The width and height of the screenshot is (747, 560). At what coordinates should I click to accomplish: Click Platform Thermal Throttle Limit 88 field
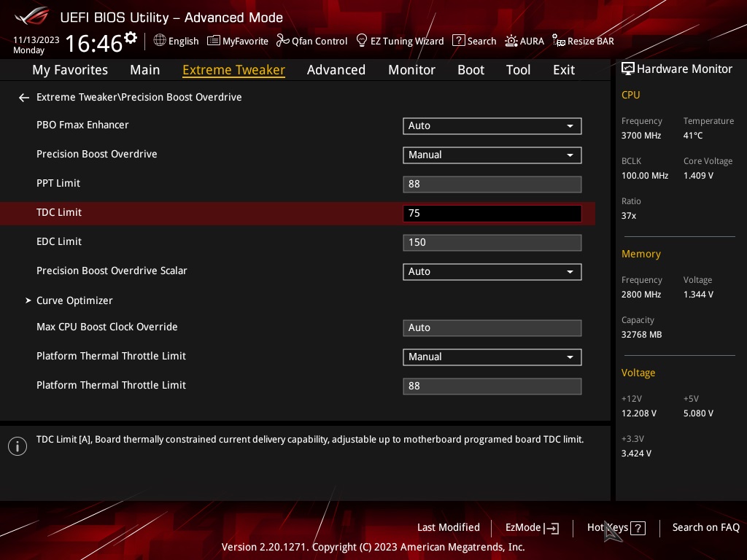(x=492, y=386)
